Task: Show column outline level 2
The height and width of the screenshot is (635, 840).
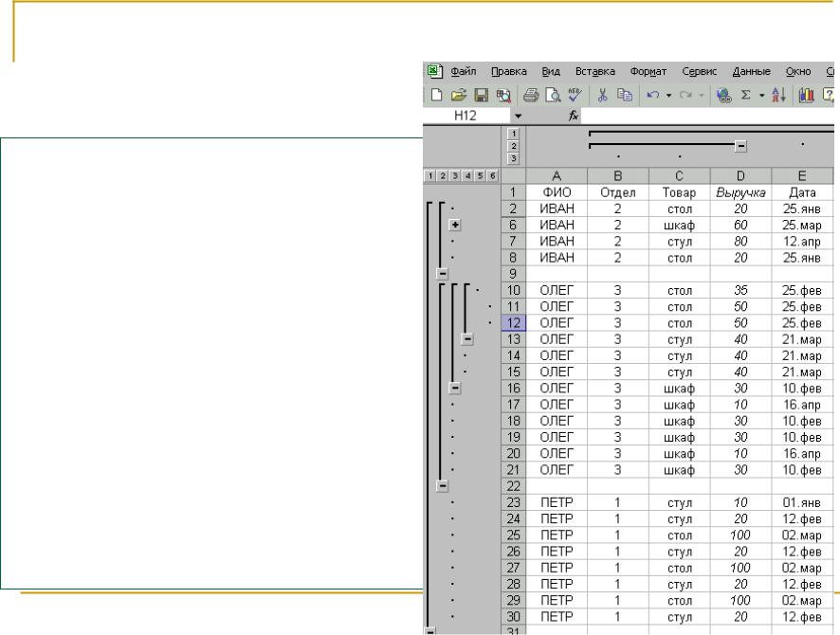Action: pyautogui.click(x=513, y=146)
